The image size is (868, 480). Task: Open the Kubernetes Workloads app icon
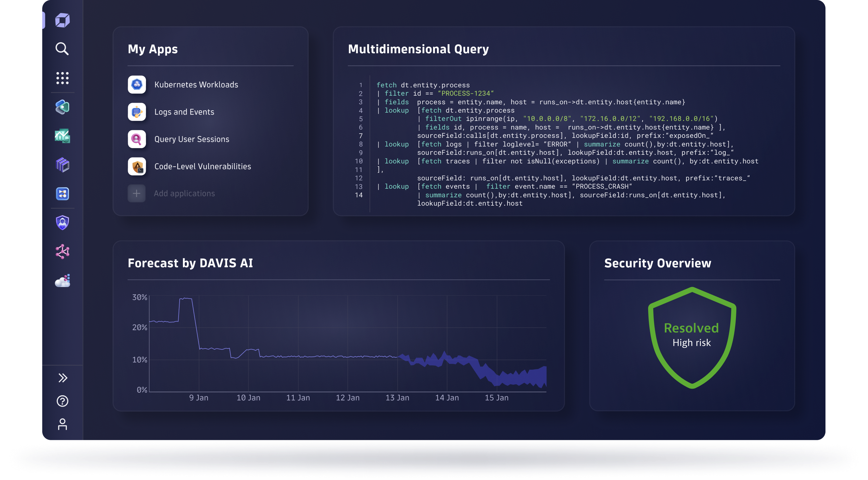(136, 84)
